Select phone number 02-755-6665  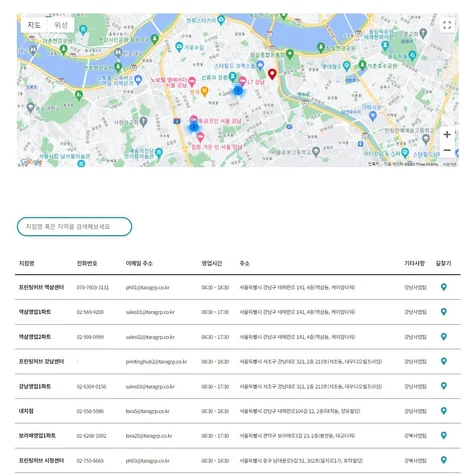click(90, 461)
